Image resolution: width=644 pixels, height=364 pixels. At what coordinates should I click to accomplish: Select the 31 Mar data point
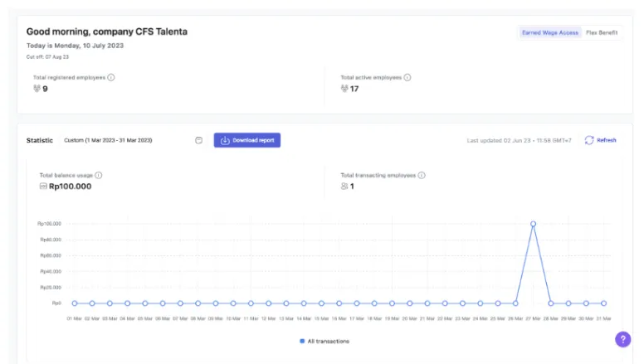pyautogui.click(x=603, y=303)
